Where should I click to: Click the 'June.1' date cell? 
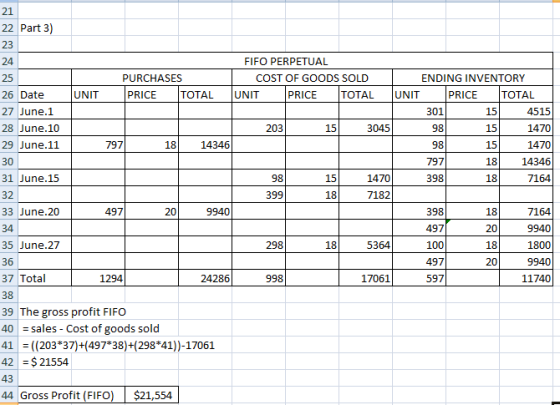(x=44, y=111)
